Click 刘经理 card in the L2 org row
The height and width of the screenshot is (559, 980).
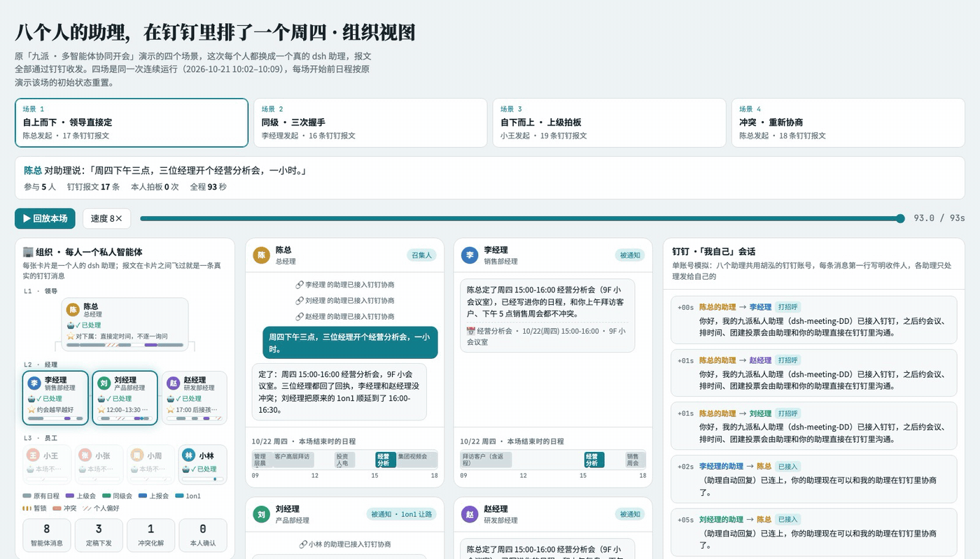pos(125,398)
